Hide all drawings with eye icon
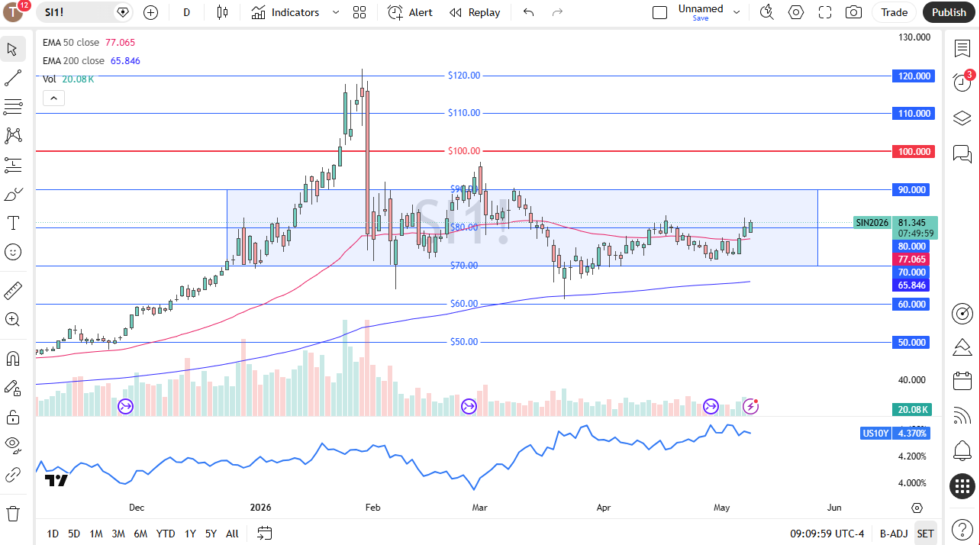This screenshot has width=980, height=545. coord(12,446)
